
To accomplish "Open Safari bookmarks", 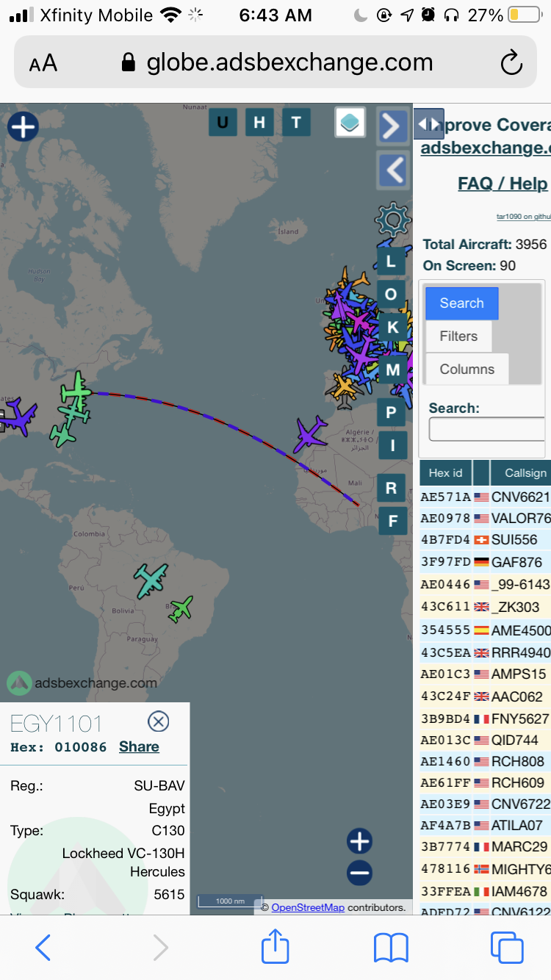I will point(391,948).
